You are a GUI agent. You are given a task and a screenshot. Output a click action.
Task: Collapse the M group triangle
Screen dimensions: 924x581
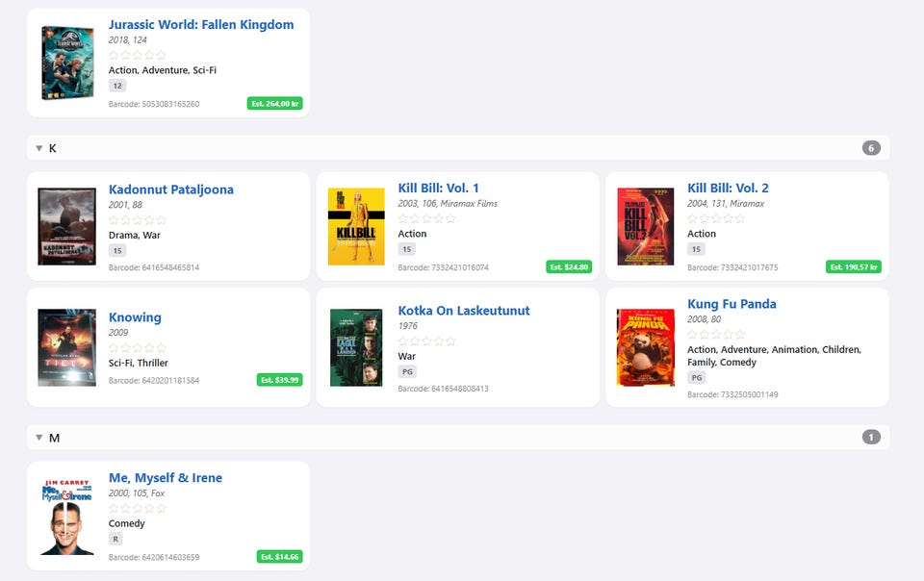click(38, 438)
